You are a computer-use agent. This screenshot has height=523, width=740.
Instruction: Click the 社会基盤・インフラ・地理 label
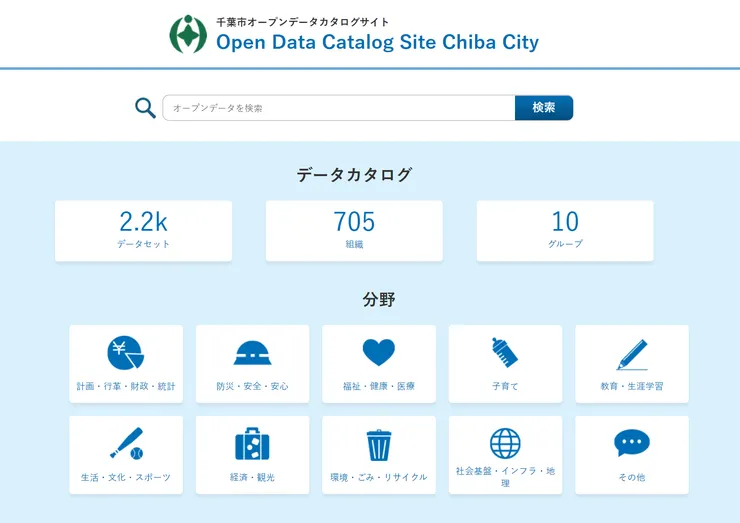coord(505,477)
